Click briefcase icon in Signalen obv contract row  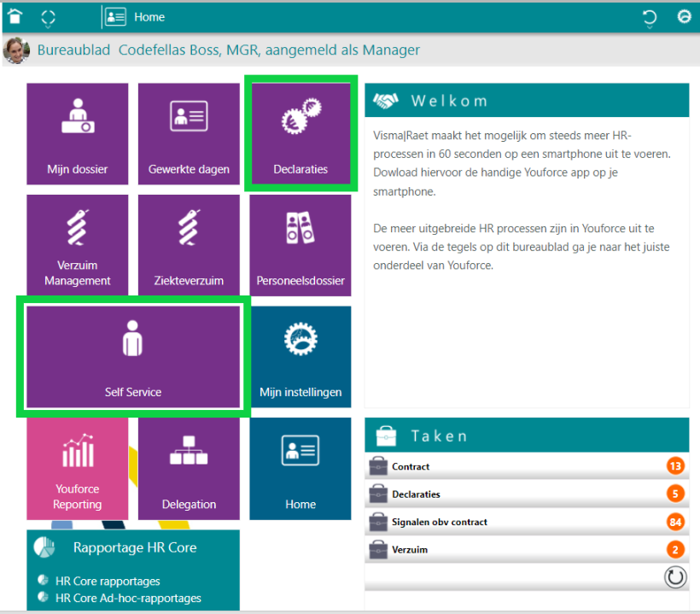378,521
